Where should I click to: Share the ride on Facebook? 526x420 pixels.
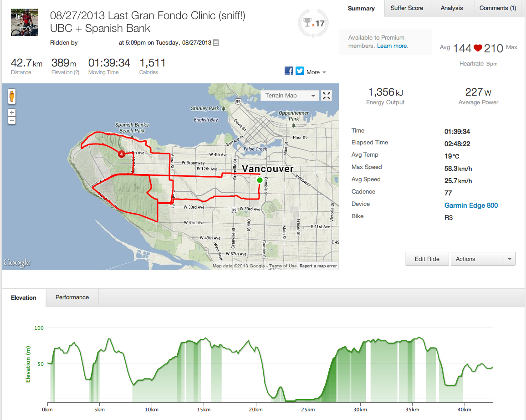pos(289,71)
